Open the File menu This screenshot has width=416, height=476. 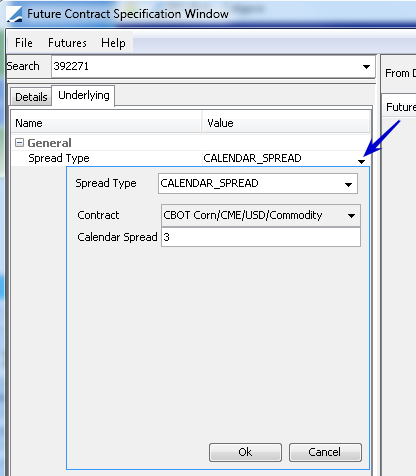[x=24, y=43]
